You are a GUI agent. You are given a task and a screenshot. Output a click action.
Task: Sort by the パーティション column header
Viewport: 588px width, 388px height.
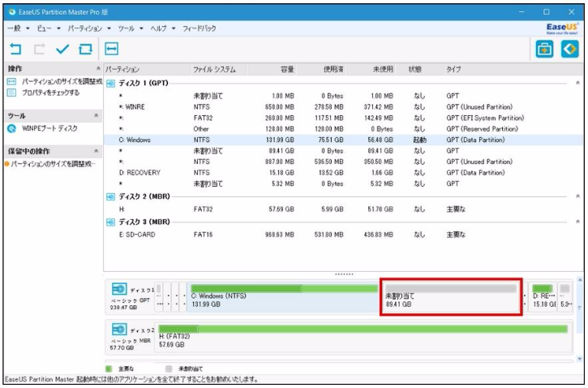[x=122, y=70]
